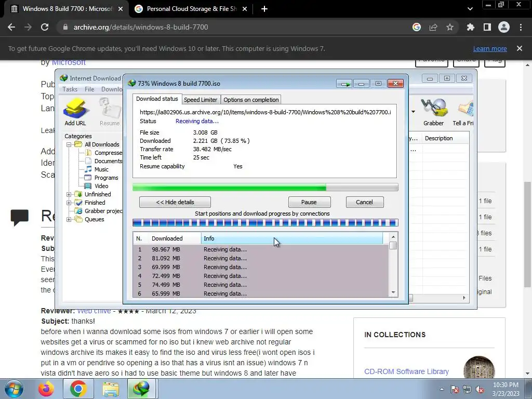The height and width of the screenshot is (399, 532).
Task: Go back to the previous page
Action: [x=11, y=27]
